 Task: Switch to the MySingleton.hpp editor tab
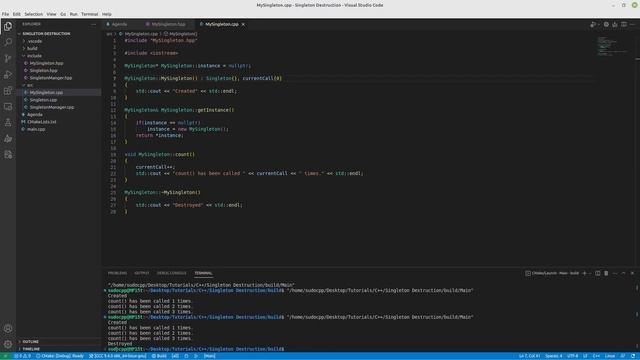[168, 24]
